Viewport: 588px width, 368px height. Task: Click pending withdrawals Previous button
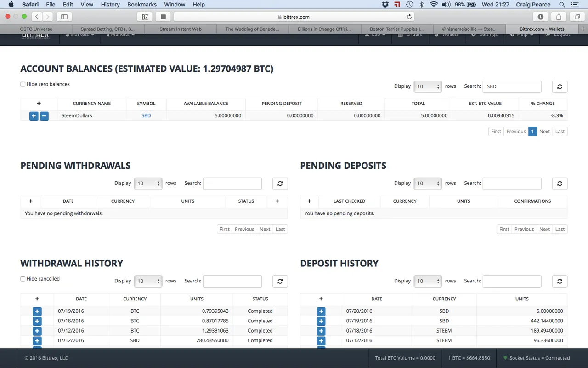pyautogui.click(x=244, y=229)
